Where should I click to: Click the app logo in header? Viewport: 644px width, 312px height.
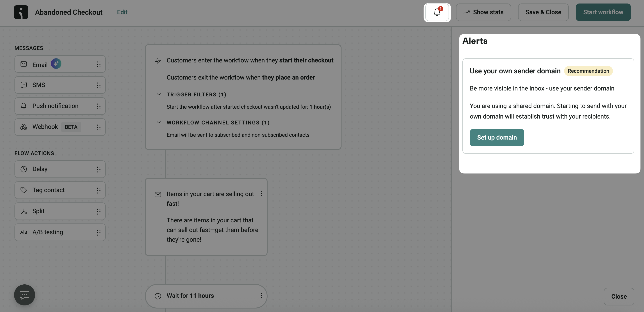(21, 12)
